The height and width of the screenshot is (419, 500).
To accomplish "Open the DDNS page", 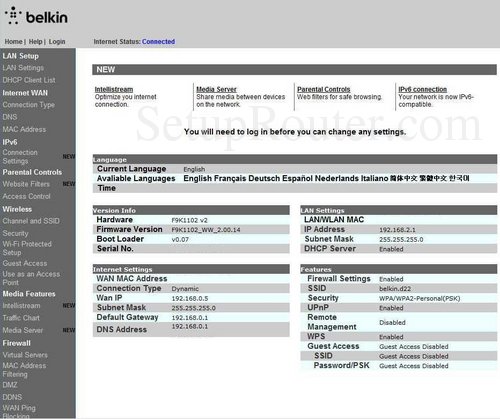I will pos(12,397).
